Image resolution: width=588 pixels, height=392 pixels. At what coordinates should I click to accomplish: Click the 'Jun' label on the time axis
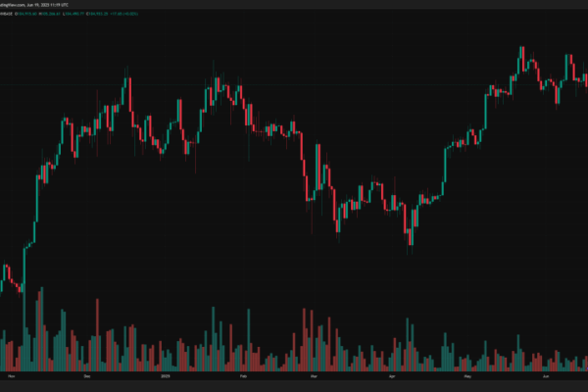tap(546, 376)
